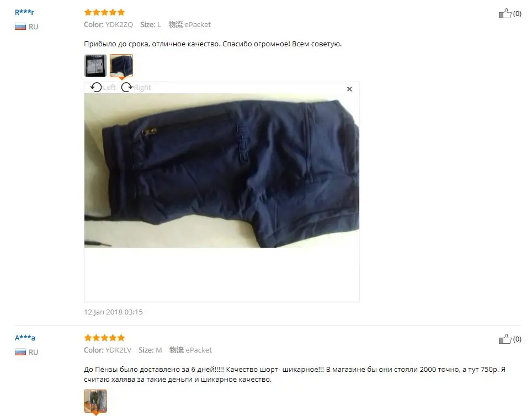Image resolution: width=532 pixels, height=416 pixels.
Task: Open reviewer R***r's profile link
Action: (x=24, y=13)
